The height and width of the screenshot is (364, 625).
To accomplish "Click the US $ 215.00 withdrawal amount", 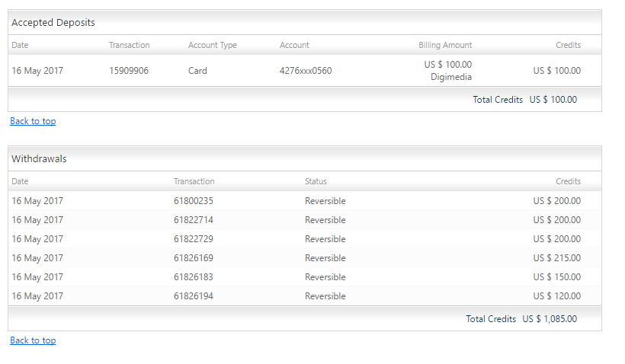I will click(556, 258).
